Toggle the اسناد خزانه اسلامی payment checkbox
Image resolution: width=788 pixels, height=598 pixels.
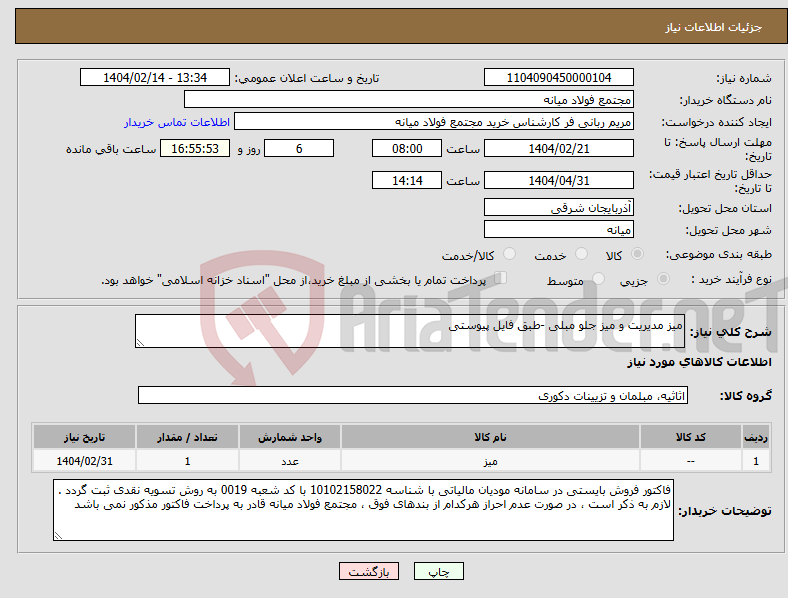pyautogui.click(x=501, y=278)
